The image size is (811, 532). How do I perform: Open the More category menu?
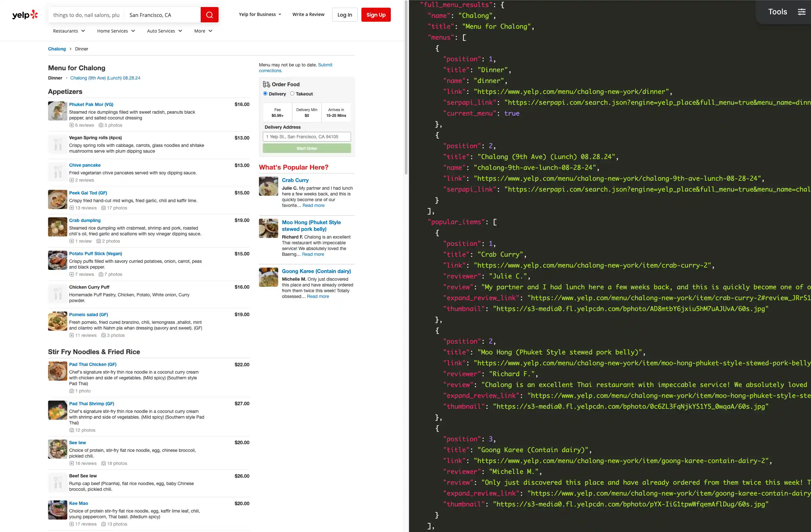[x=203, y=31]
